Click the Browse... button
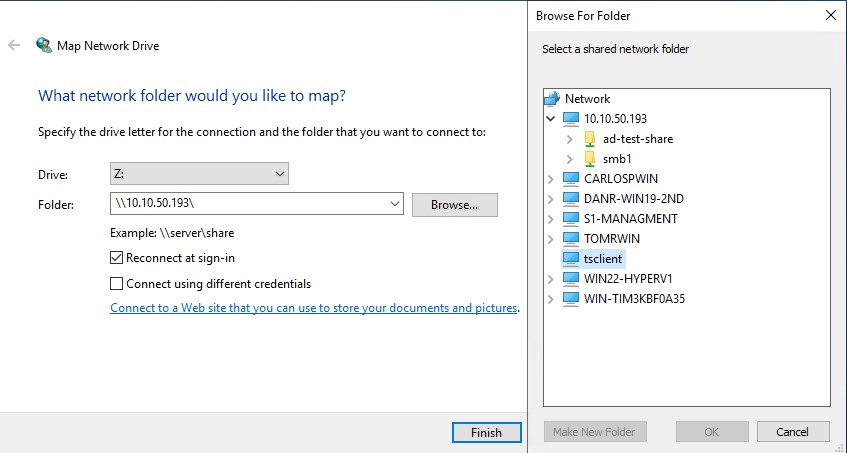The height and width of the screenshot is (453, 847). (454, 205)
